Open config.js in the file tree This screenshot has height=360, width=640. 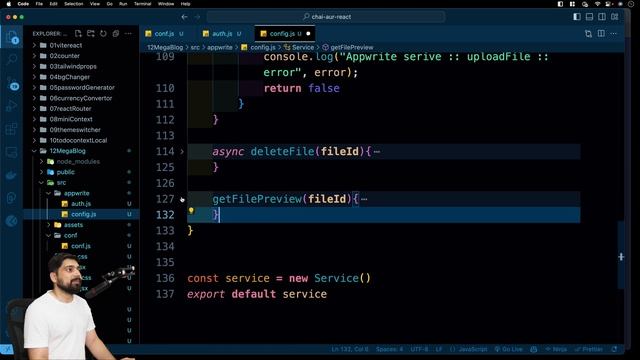click(83, 214)
